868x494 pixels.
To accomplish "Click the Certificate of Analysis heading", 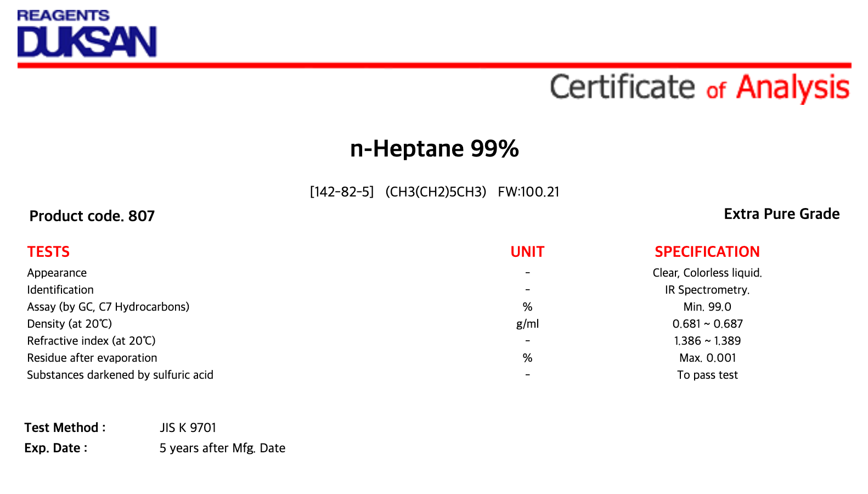I will tap(700, 88).
